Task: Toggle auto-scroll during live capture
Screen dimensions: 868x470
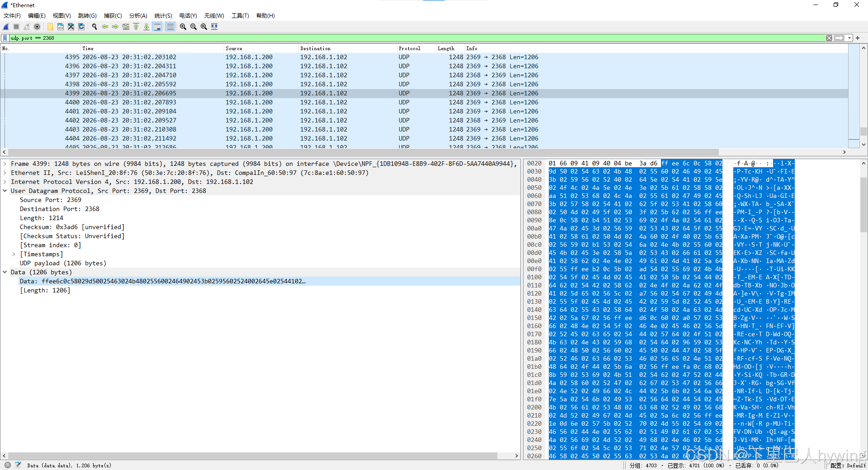Action: (x=157, y=27)
